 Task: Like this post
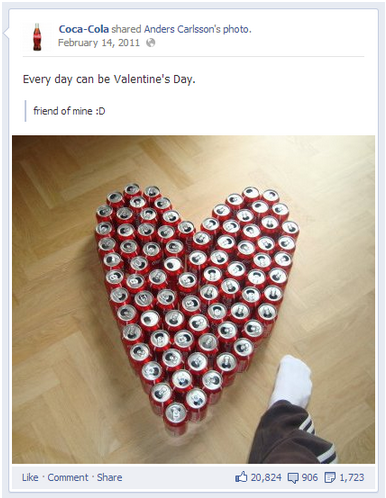coord(30,477)
